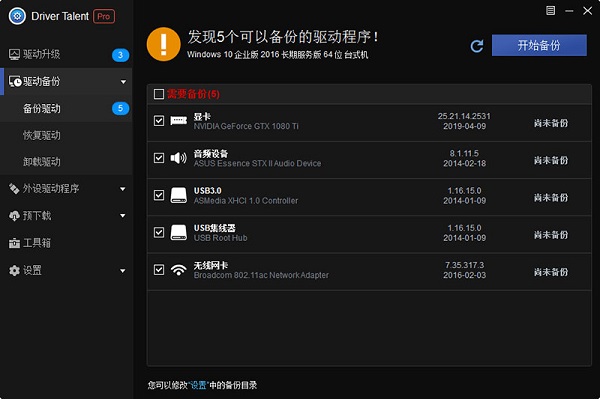600x399 pixels.
Task: Expand the 预下载 arrow
Action: pyautogui.click(x=123, y=216)
